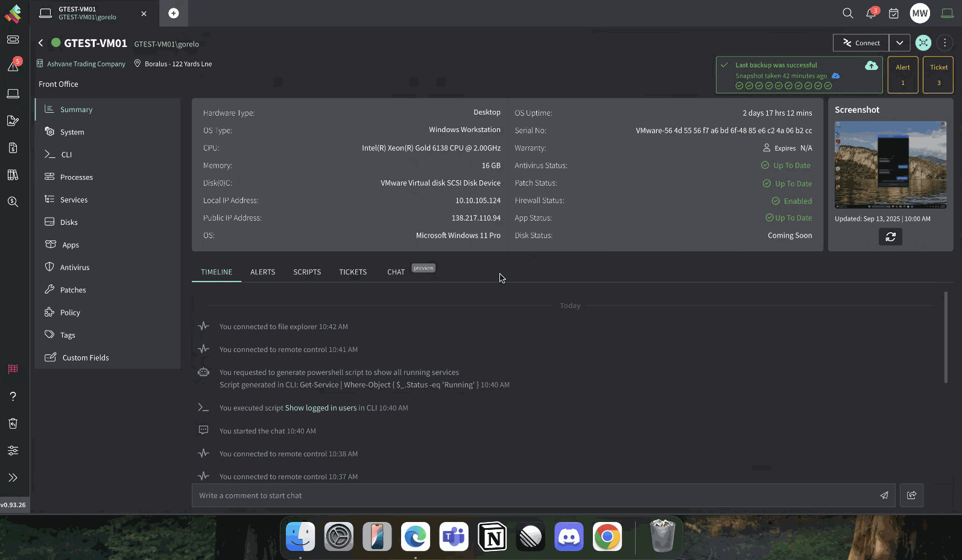Click the Connect button
The image size is (962, 560).
[861, 43]
